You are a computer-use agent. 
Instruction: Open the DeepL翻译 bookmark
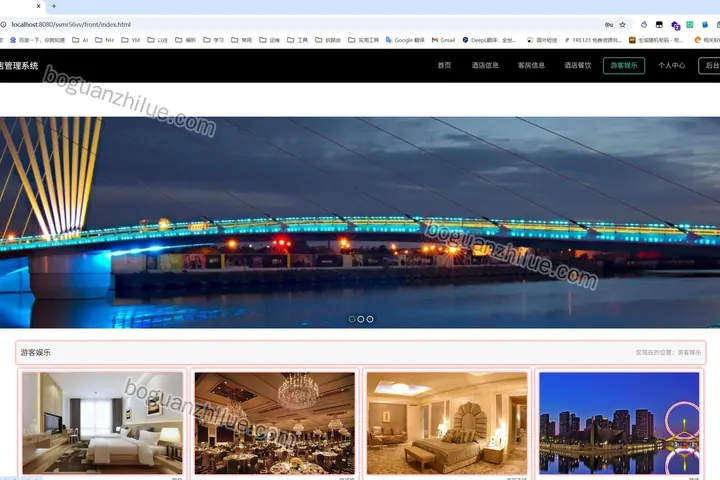pos(489,40)
